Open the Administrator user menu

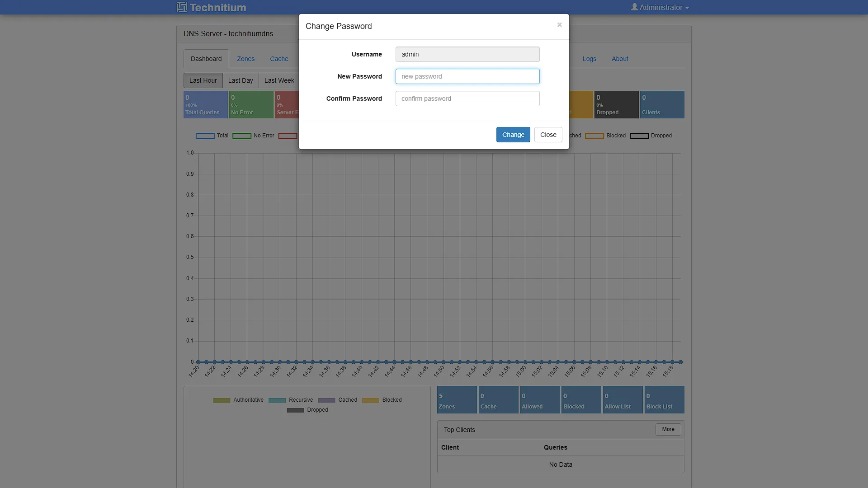pos(660,7)
